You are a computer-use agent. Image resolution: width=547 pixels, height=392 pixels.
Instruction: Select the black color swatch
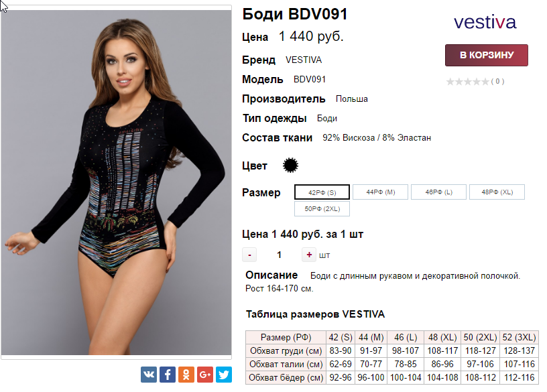290,166
